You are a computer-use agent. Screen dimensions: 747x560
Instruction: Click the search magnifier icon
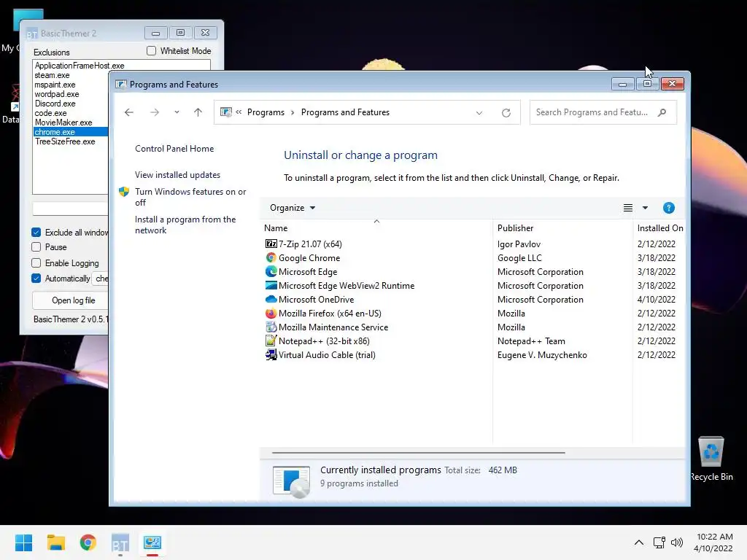pos(662,112)
